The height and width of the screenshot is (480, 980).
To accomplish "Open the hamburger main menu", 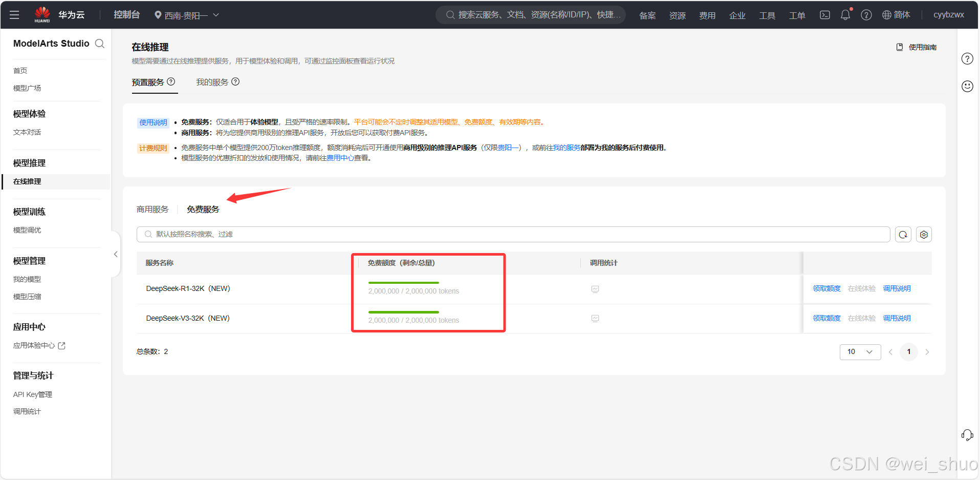I will [14, 15].
